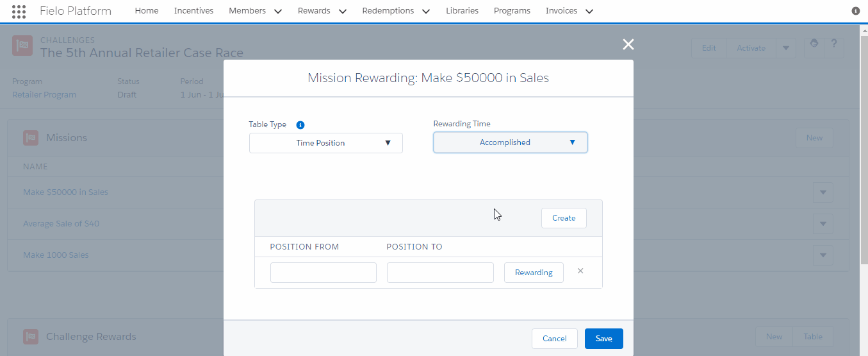Click the info icon at top right corner
Image resolution: width=868 pixels, height=356 pixels.
pos(856,11)
